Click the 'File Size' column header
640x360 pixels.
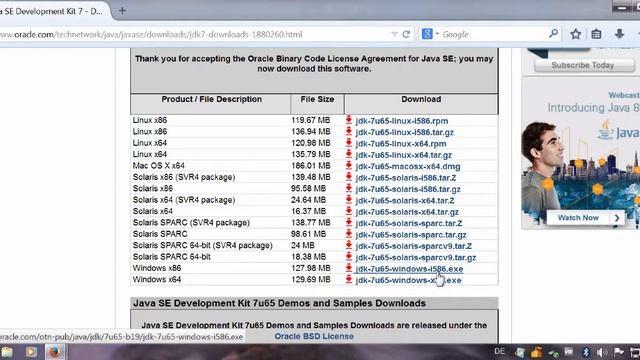pos(317,99)
